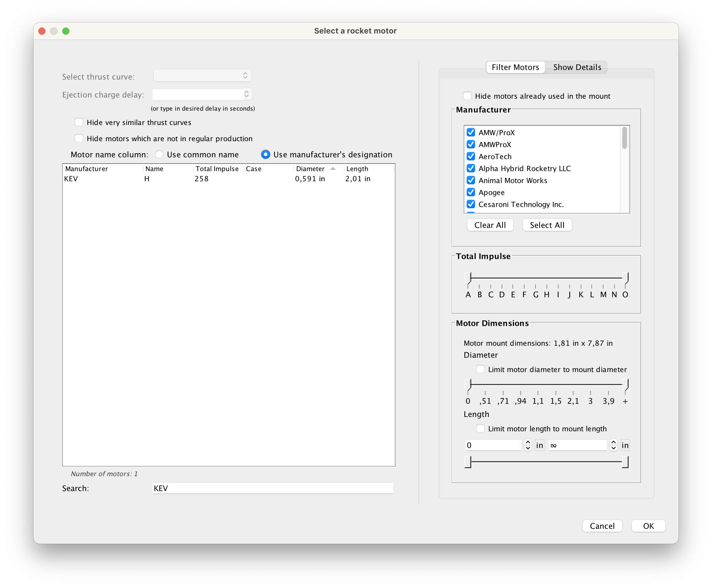This screenshot has width=712, height=588.
Task: Enable Hide motors which are not in regular production
Action: (x=79, y=138)
